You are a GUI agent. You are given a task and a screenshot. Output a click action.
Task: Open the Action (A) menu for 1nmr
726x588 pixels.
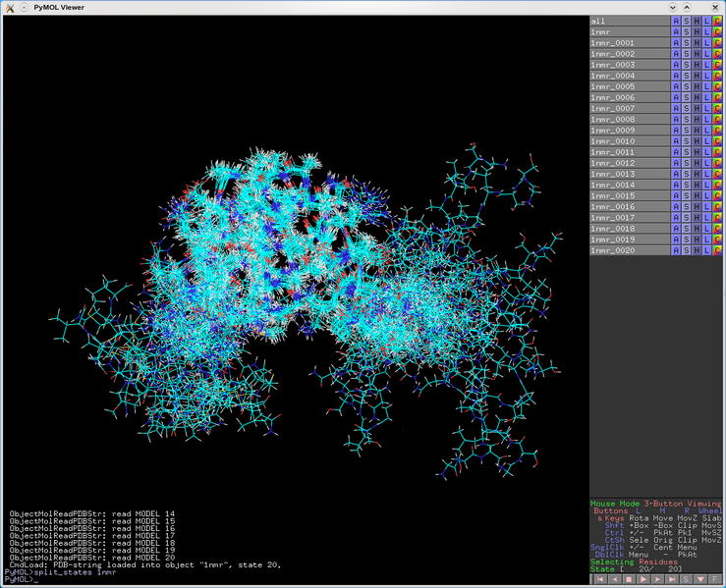675,32
